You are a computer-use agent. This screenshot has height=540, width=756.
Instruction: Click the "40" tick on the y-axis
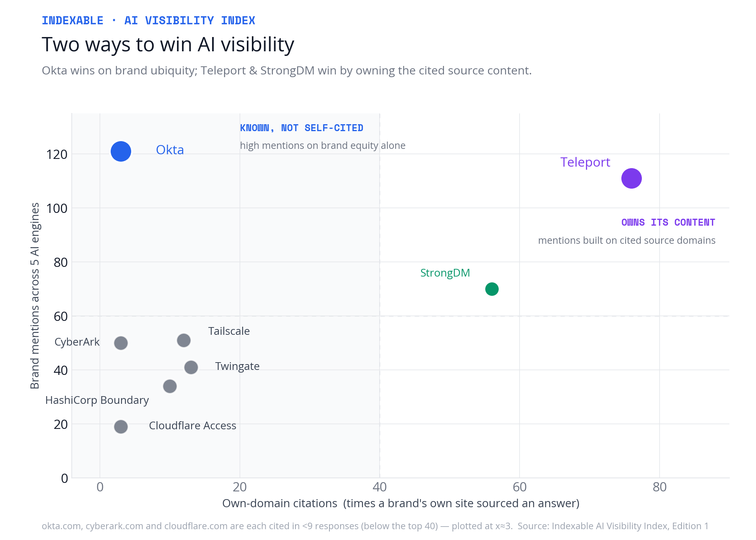click(x=61, y=370)
